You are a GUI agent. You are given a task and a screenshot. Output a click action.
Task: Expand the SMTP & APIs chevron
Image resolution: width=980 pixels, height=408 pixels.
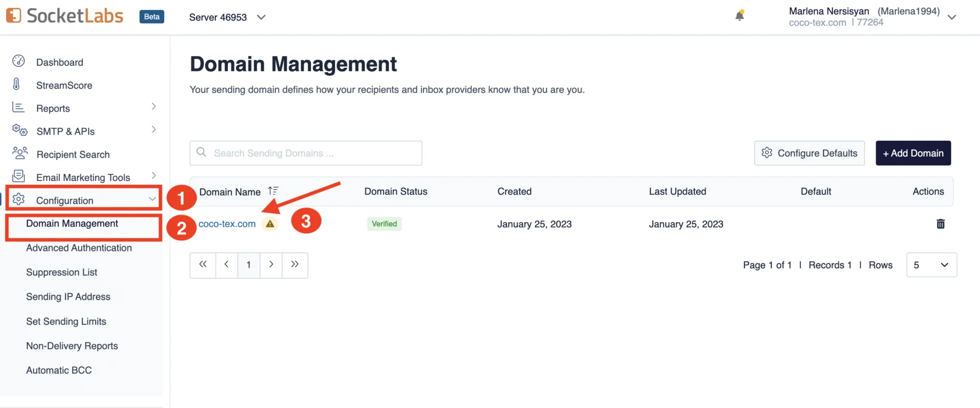click(154, 129)
